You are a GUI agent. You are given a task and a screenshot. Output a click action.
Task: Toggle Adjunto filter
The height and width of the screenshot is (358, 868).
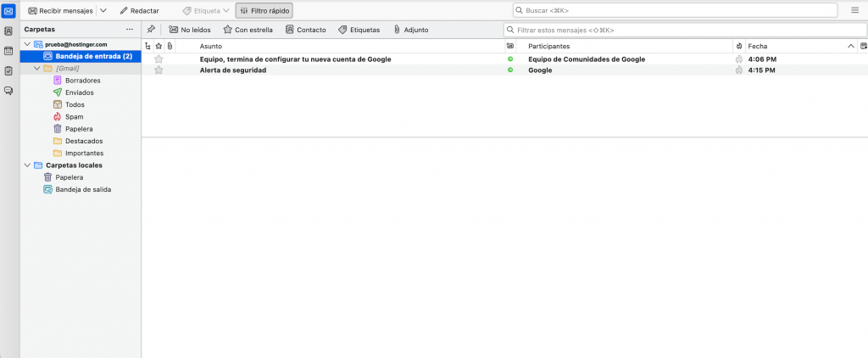[x=411, y=30]
